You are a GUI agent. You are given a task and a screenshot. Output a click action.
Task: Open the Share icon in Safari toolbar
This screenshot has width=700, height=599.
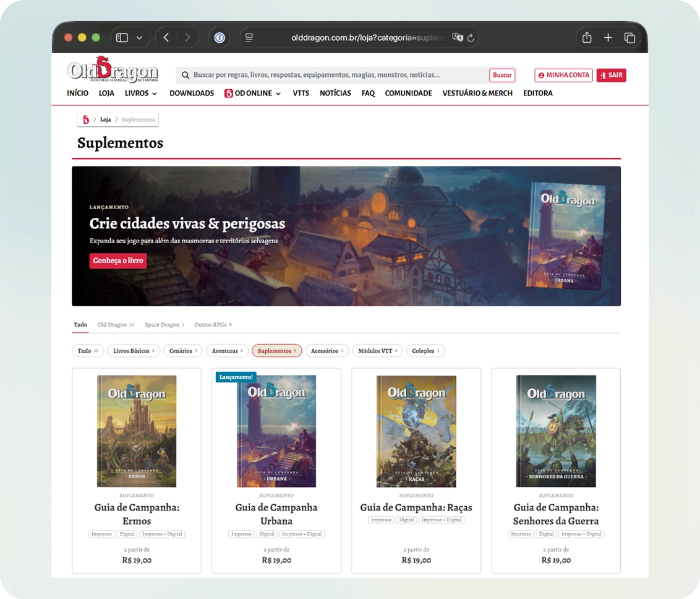[587, 38]
